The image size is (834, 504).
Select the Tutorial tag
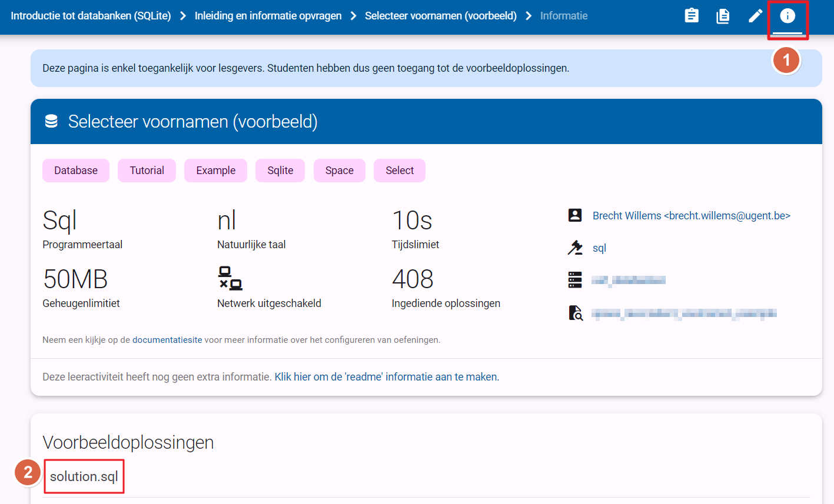click(x=147, y=171)
